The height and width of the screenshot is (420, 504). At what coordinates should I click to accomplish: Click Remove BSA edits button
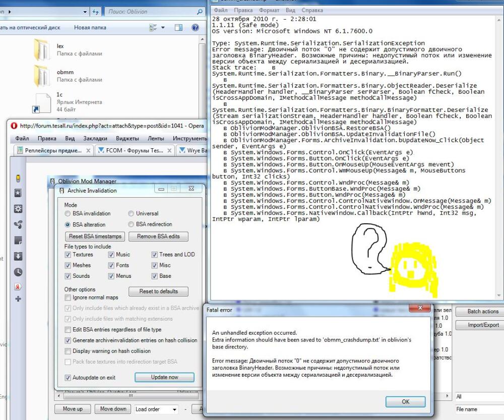158,236
